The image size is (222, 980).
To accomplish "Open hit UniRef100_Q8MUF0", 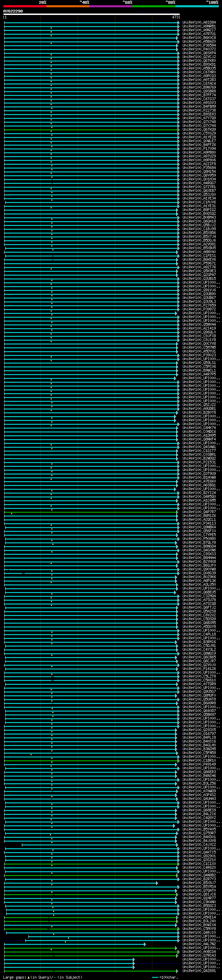I will point(199,695).
